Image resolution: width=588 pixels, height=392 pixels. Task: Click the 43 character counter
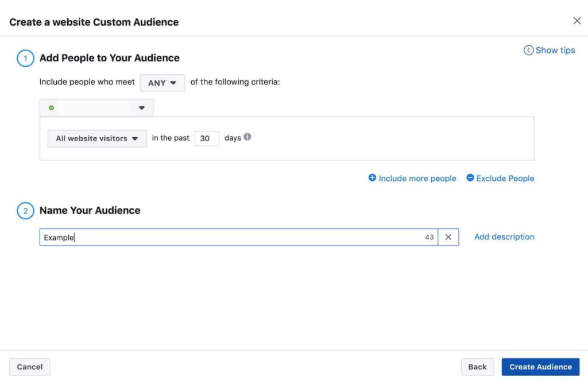click(x=429, y=237)
